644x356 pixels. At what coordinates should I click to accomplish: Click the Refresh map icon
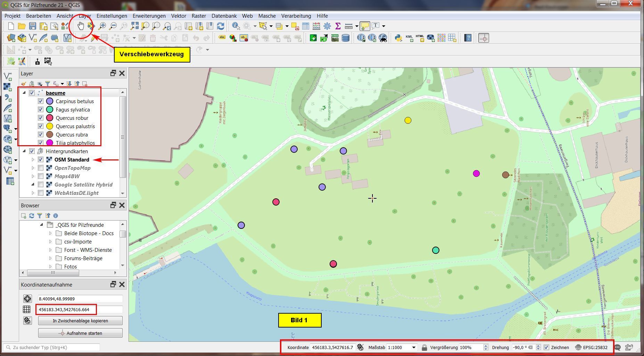coord(221,26)
